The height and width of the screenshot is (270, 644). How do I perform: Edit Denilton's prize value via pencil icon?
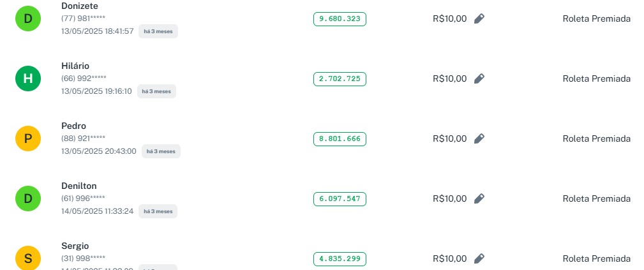click(479, 199)
